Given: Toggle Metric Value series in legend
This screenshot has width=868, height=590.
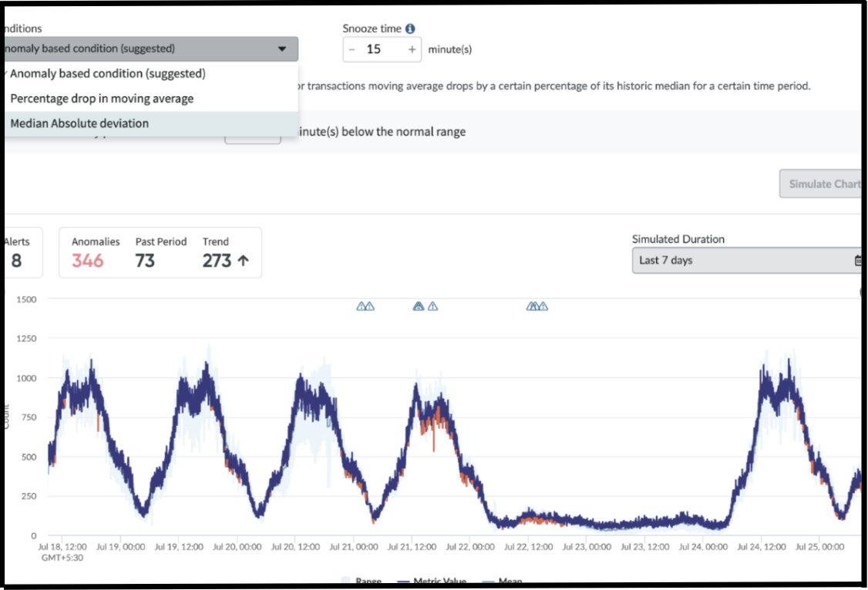Looking at the screenshot, I should pos(432,582).
